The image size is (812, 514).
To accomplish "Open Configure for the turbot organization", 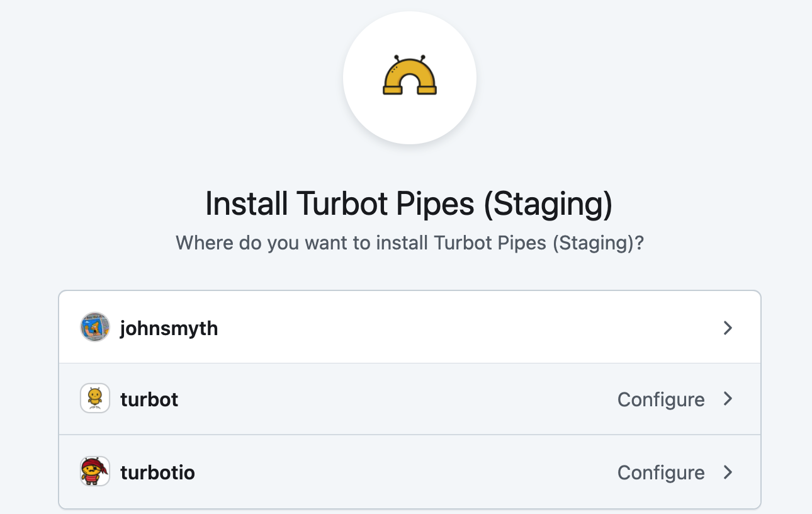I will pos(661,399).
